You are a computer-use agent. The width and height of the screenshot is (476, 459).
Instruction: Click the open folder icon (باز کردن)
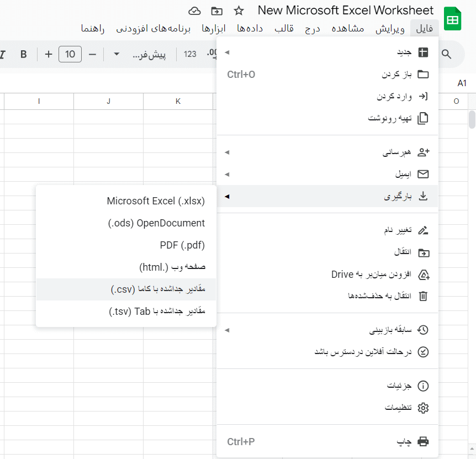pyautogui.click(x=423, y=75)
